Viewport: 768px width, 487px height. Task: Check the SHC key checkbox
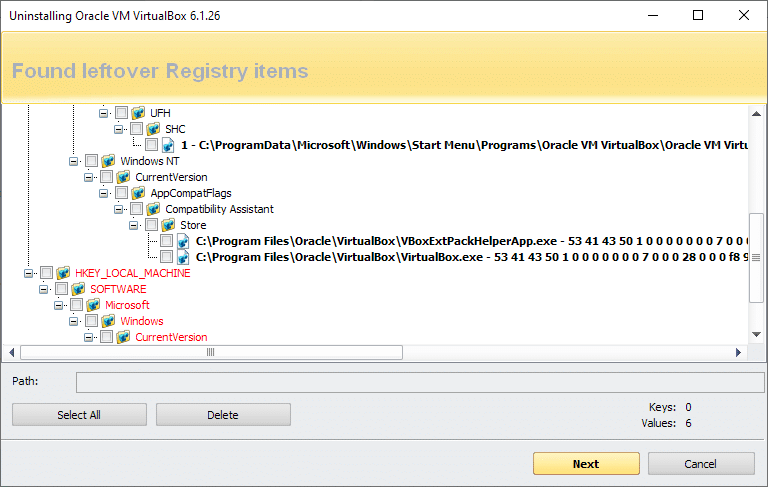(x=137, y=129)
